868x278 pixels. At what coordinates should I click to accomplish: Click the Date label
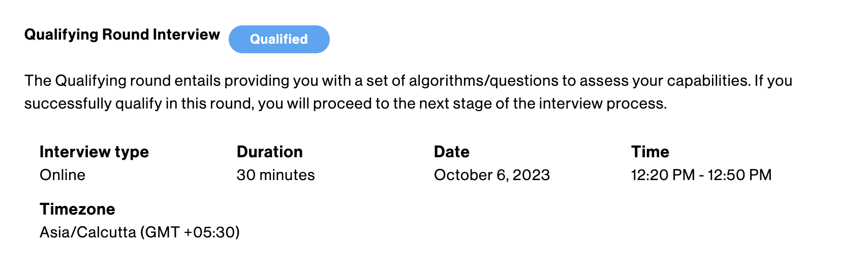(451, 152)
